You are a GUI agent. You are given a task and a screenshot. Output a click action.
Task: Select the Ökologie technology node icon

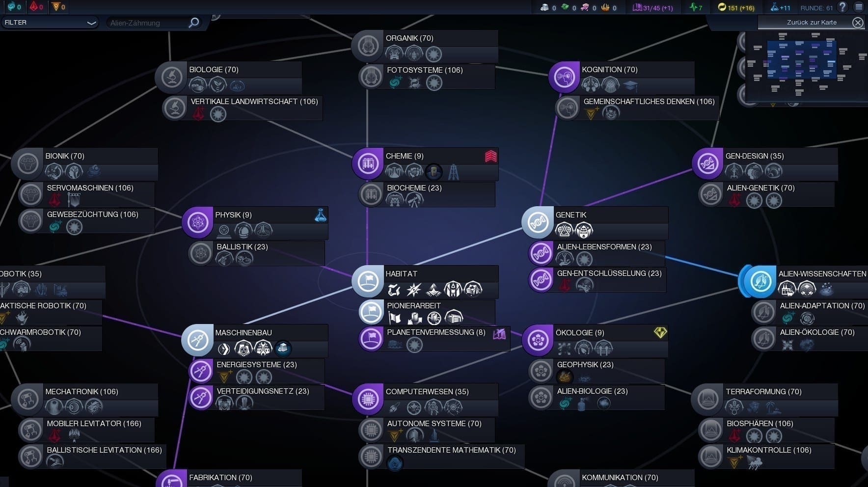click(x=538, y=340)
